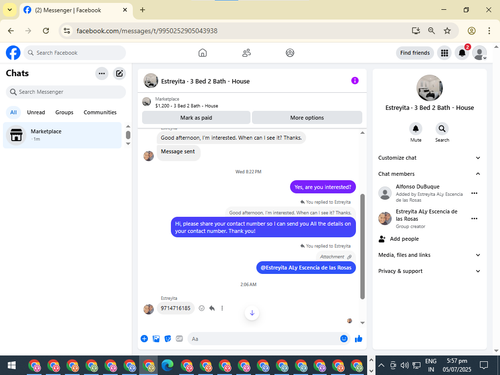Collapse Chat members section
500x375 pixels.
tap(429, 174)
